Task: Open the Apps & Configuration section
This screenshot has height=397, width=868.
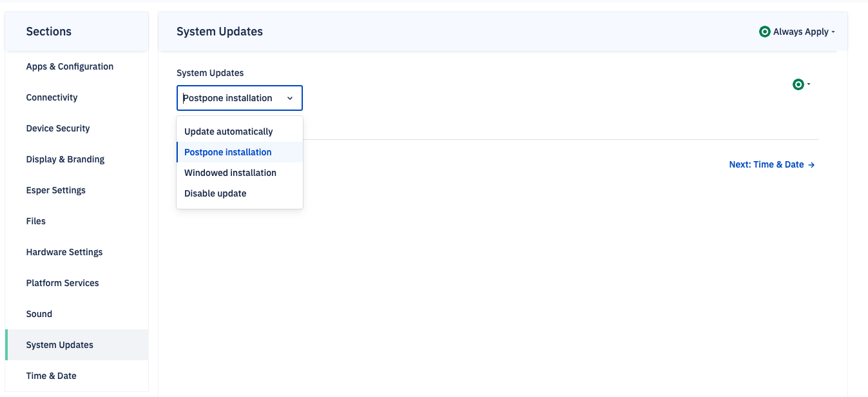Action: pos(77,66)
